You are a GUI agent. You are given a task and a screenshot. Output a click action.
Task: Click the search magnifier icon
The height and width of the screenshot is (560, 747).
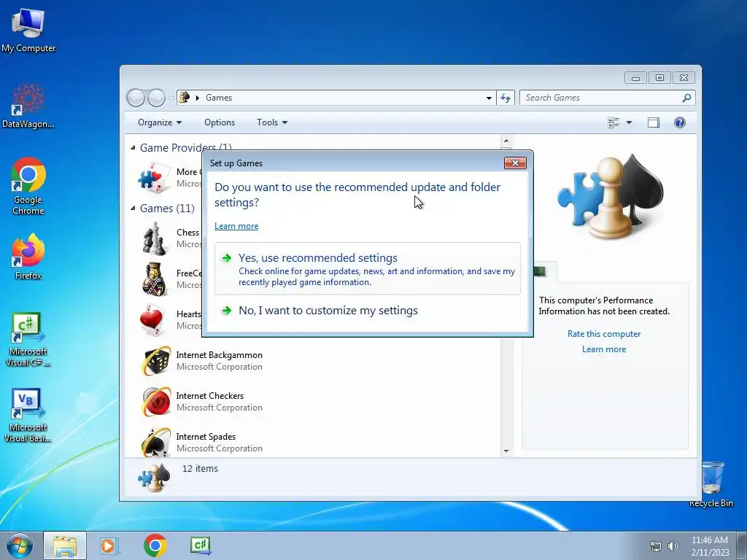click(686, 98)
